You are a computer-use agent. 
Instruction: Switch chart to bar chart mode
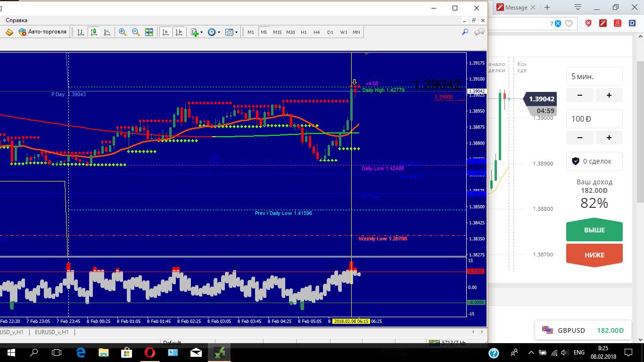pyautogui.click(x=81, y=32)
